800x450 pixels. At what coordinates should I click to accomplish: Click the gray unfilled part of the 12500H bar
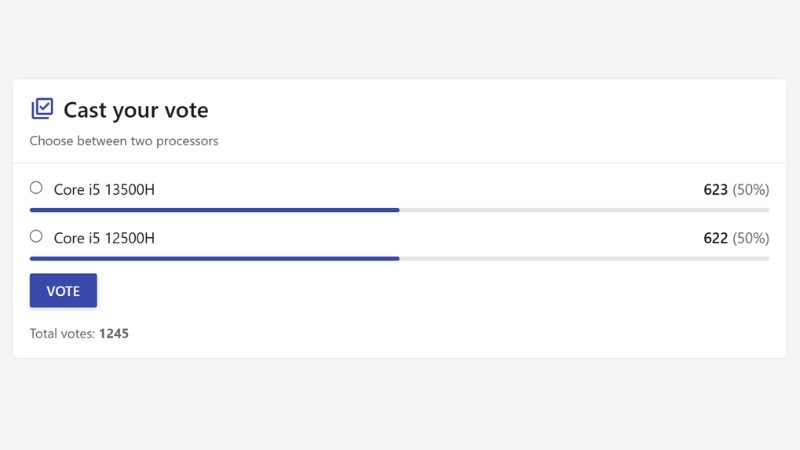[x=584, y=259]
